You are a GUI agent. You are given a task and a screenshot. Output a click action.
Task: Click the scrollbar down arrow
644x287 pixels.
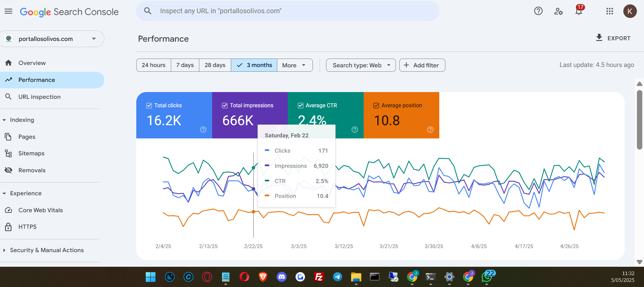[640, 262]
